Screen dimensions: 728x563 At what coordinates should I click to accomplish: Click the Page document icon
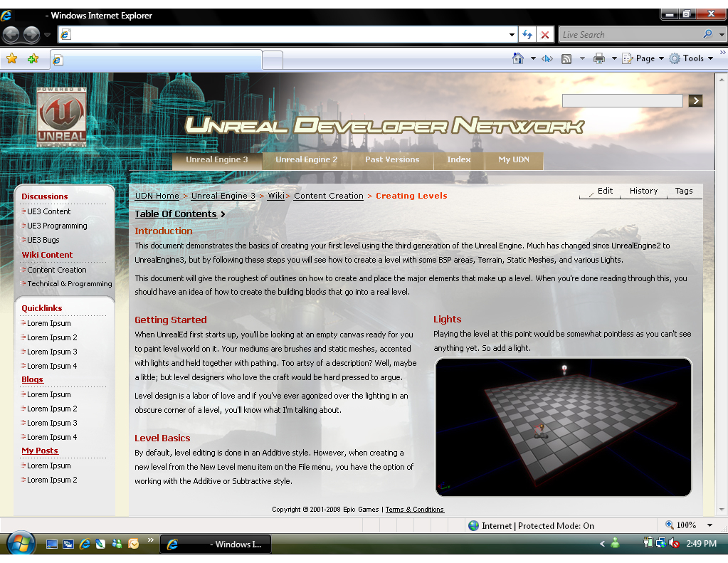(x=627, y=58)
